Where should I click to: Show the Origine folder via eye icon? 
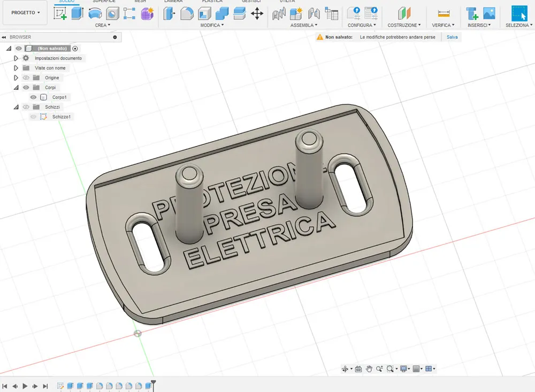(26, 78)
